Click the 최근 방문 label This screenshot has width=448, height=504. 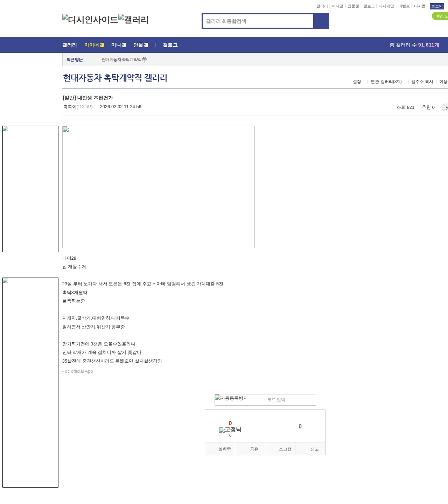point(75,59)
